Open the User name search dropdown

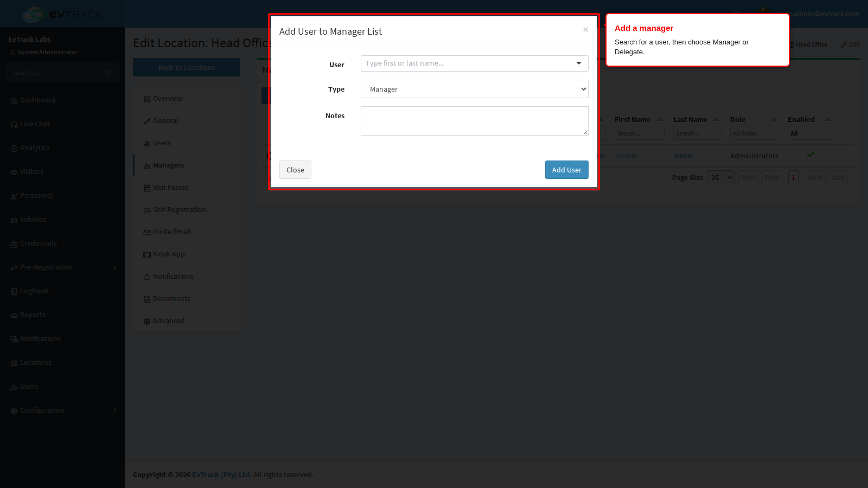(x=474, y=63)
